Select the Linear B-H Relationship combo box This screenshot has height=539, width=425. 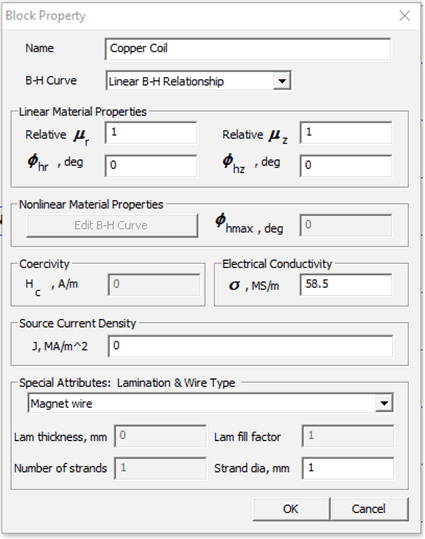pyautogui.click(x=198, y=81)
